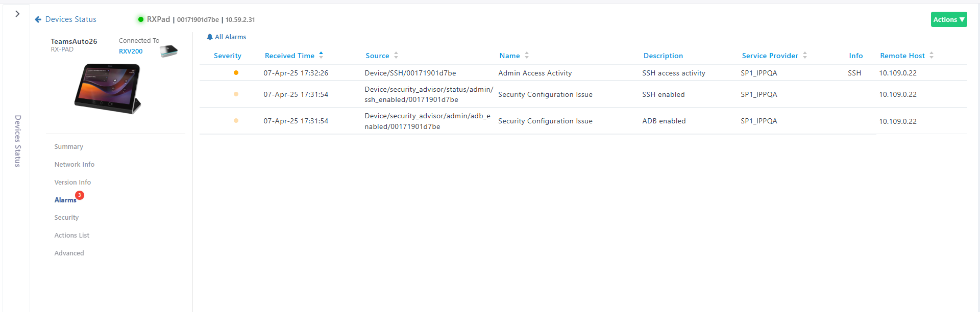Select the adb_enabled source path cell

(x=427, y=121)
